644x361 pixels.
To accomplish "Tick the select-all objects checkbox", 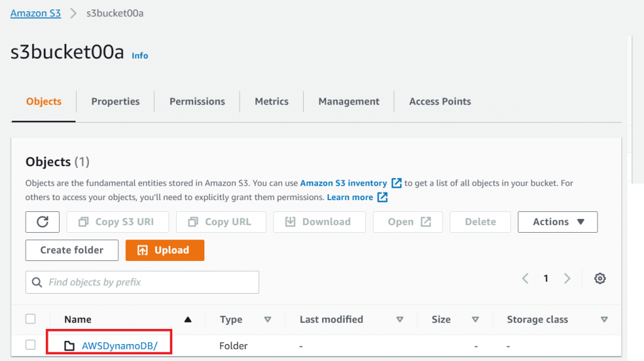I will (31, 319).
